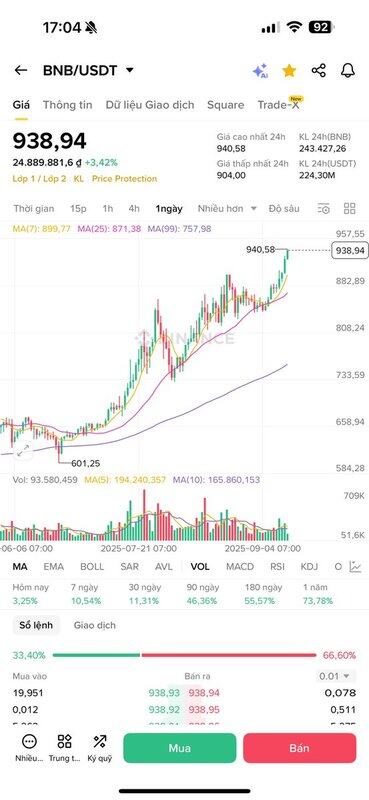Tap the Lớp 1 / Lớp 2 tag

click(x=39, y=179)
